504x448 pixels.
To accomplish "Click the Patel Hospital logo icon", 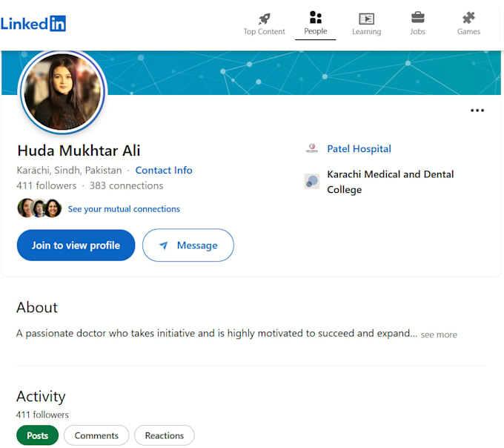I will click(x=311, y=148).
